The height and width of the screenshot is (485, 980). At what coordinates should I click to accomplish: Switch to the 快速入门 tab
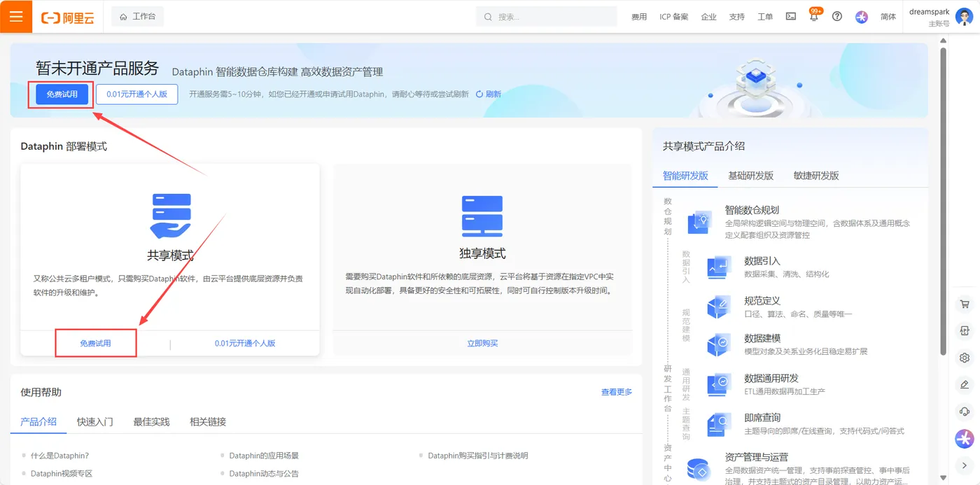pos(94,422)
